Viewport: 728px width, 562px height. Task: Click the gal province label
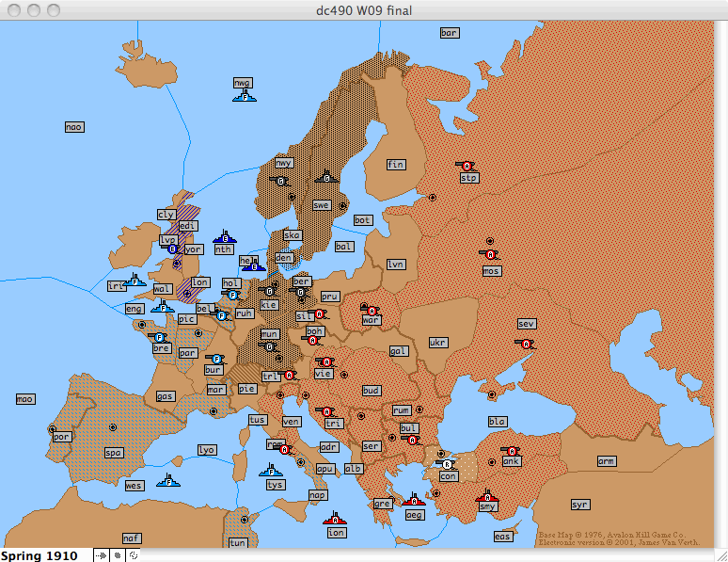tap(399, 351)
